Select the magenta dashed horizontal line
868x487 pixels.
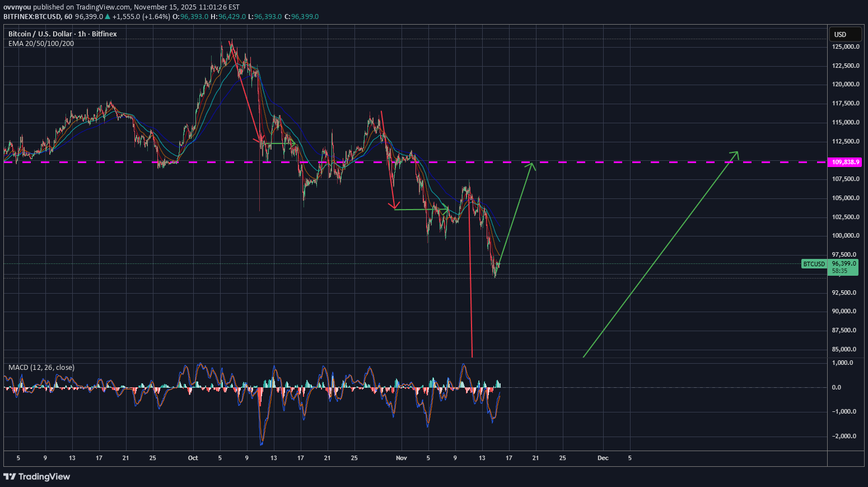(x=616, y=162)
